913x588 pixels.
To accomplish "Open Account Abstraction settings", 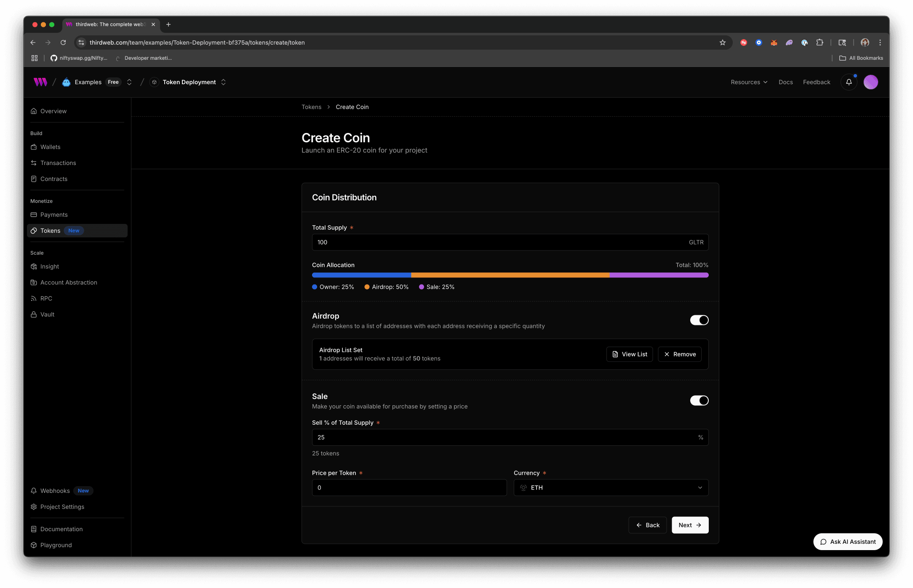I will [69, 282].
